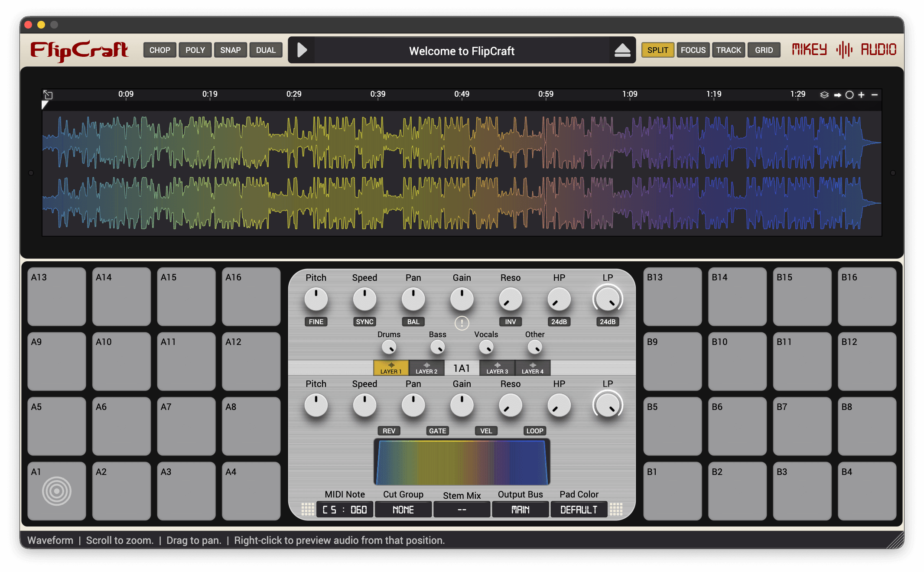Click the upper LP filter knob

coord(608,299)
